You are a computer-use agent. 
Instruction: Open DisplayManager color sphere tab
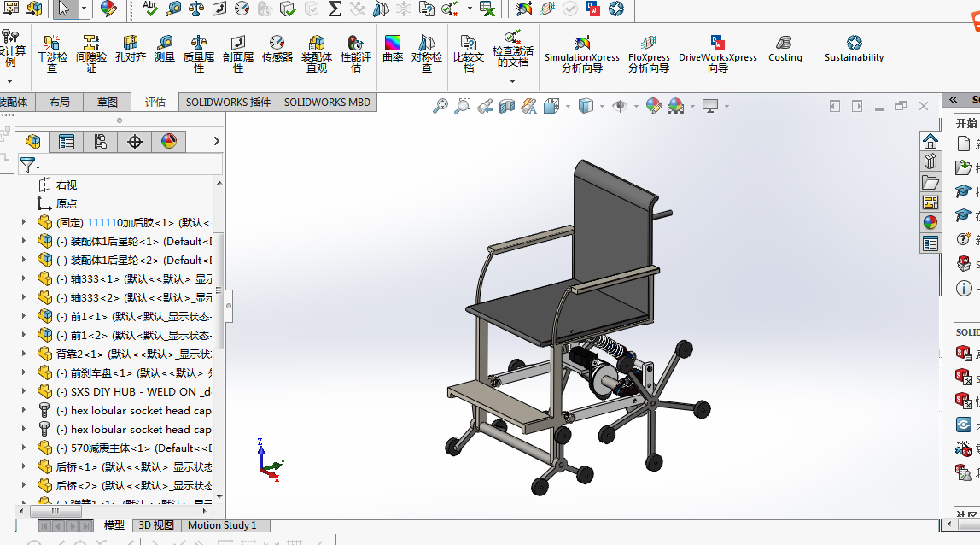(169, 142)
